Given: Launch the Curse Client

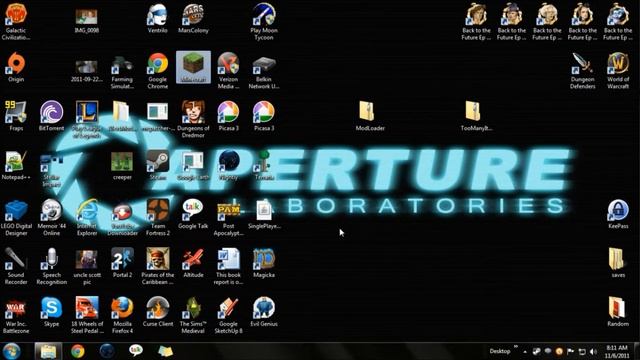Looking at the screenshot, I should 158,312.
